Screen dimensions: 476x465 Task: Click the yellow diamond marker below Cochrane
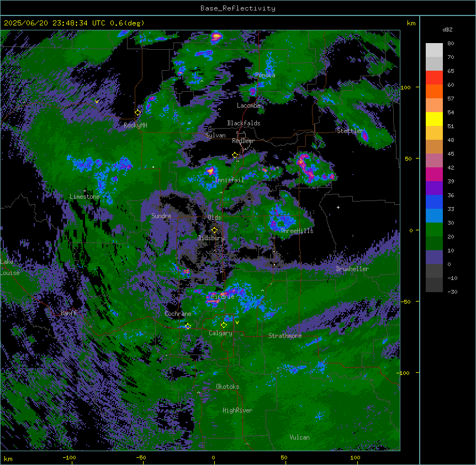pyautogui.click(x=188, y=326)
